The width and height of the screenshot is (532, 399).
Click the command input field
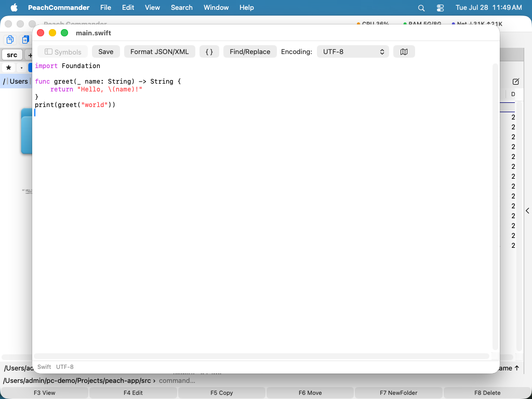tap(343, 381)
